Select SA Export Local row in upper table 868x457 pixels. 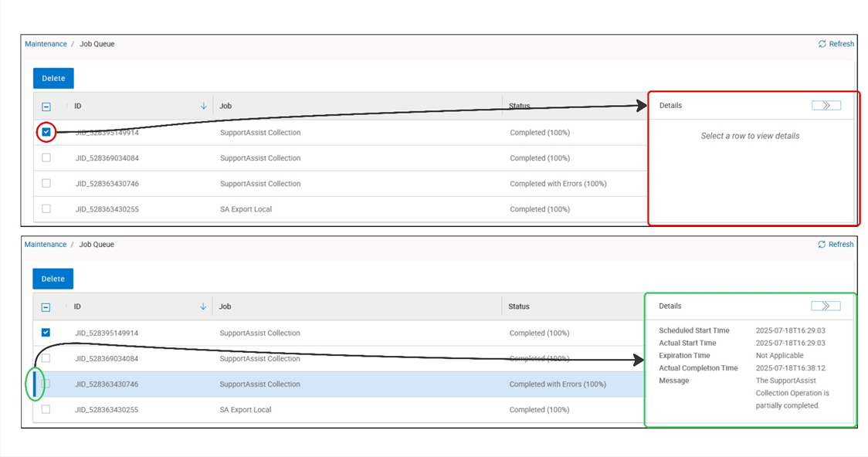click(x=340, y=209)
